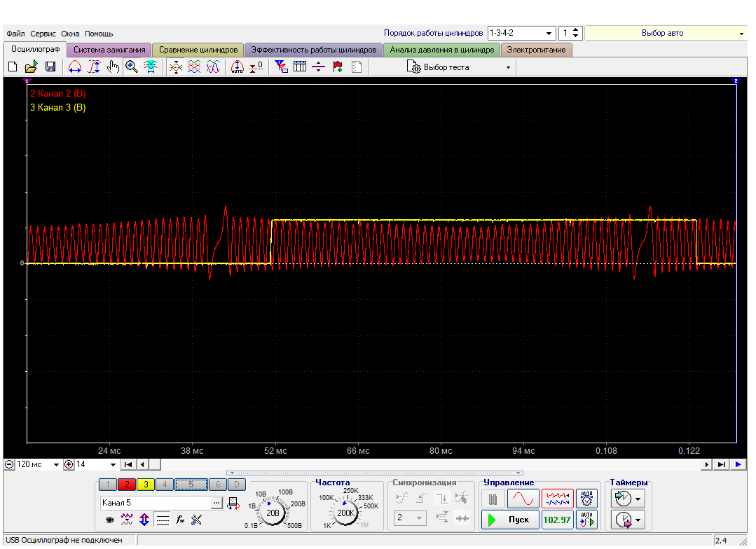Open the Выбор авто dropdown
This screenshot has width=756, height=549.
pyautogui.click(x=741, y=33)
